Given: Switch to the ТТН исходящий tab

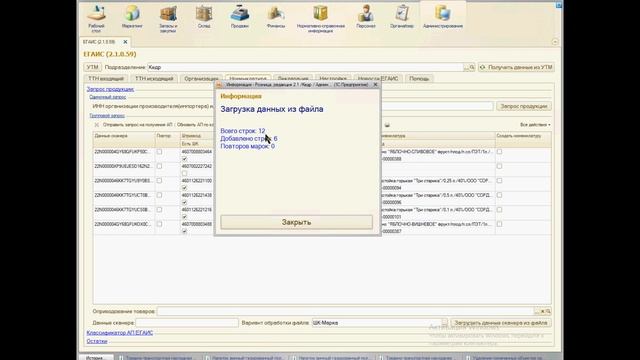Looking at the screenshot, I should click(154, 78).
